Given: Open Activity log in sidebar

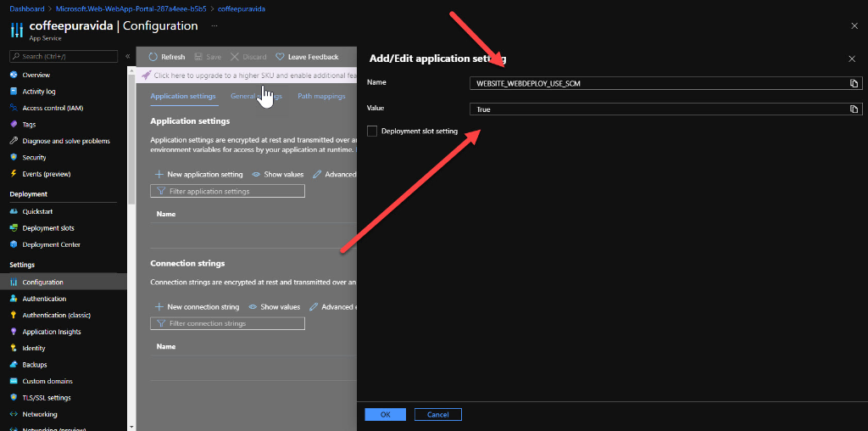Looking at the screenshot, I should tap(39, 92).
